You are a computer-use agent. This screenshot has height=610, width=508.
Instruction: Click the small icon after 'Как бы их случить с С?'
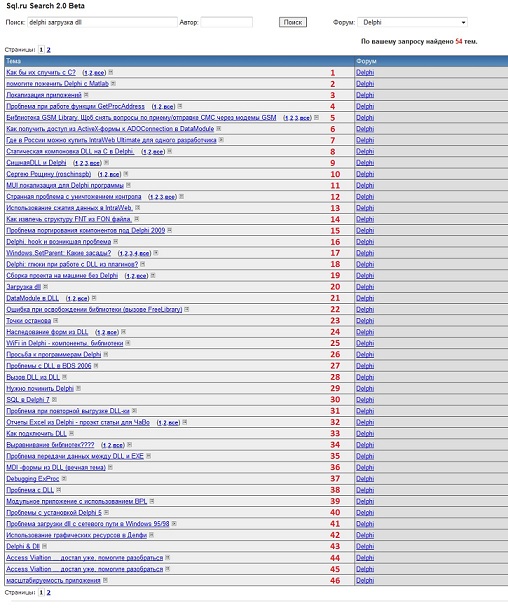[x=111, y=72]
